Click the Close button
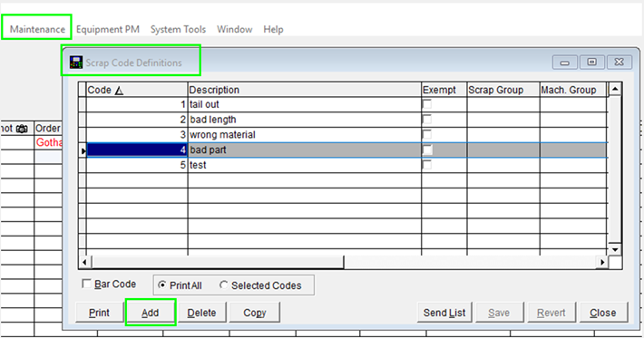This screenshot has width=644, height=338. 603,313
